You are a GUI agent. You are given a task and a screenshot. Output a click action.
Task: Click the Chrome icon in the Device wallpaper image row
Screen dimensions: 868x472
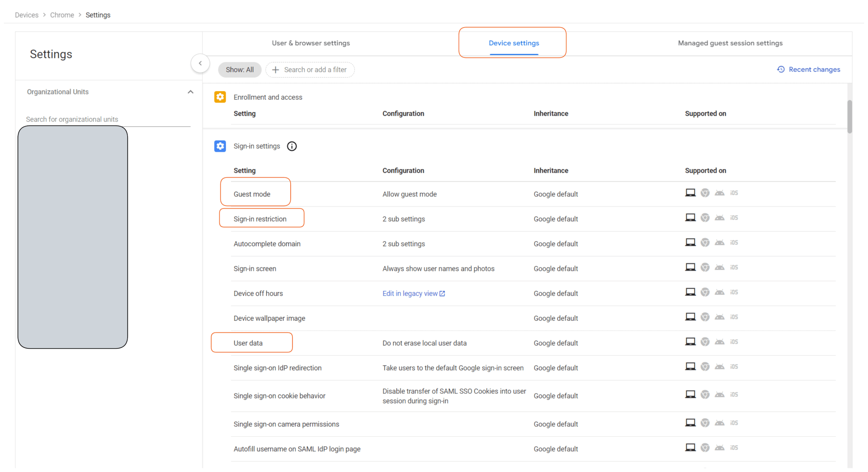[705, 317]
